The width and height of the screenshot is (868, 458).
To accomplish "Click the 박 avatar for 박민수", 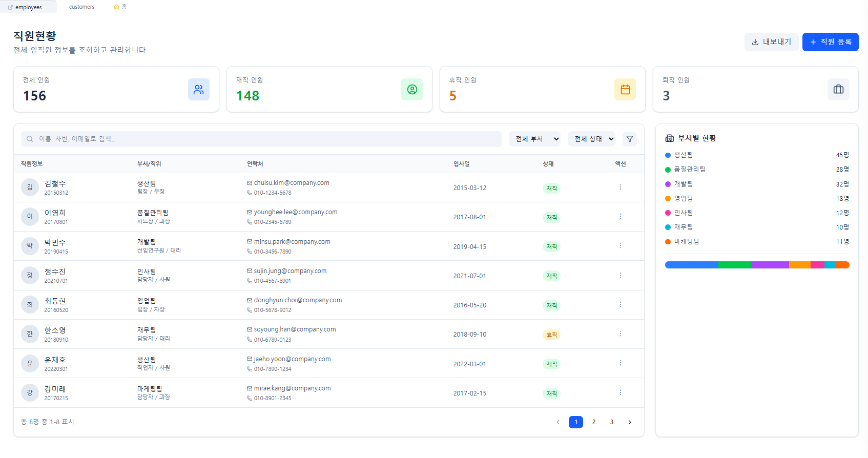I will point(30,246).
